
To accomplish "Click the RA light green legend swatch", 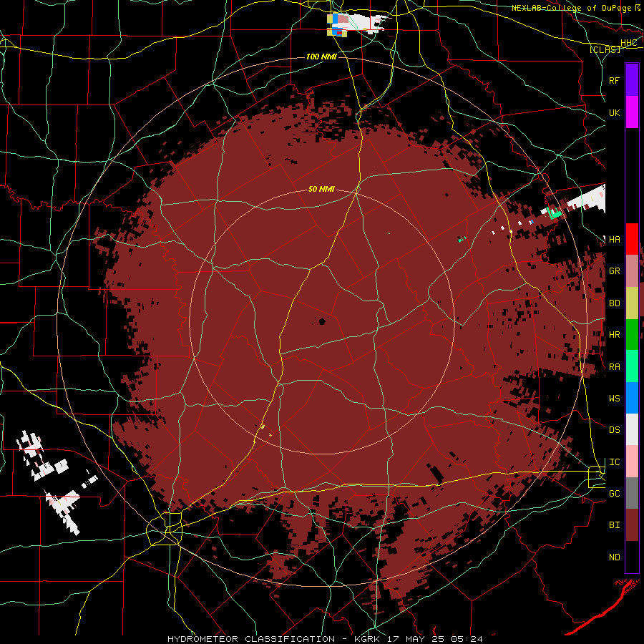I will 632,366.
